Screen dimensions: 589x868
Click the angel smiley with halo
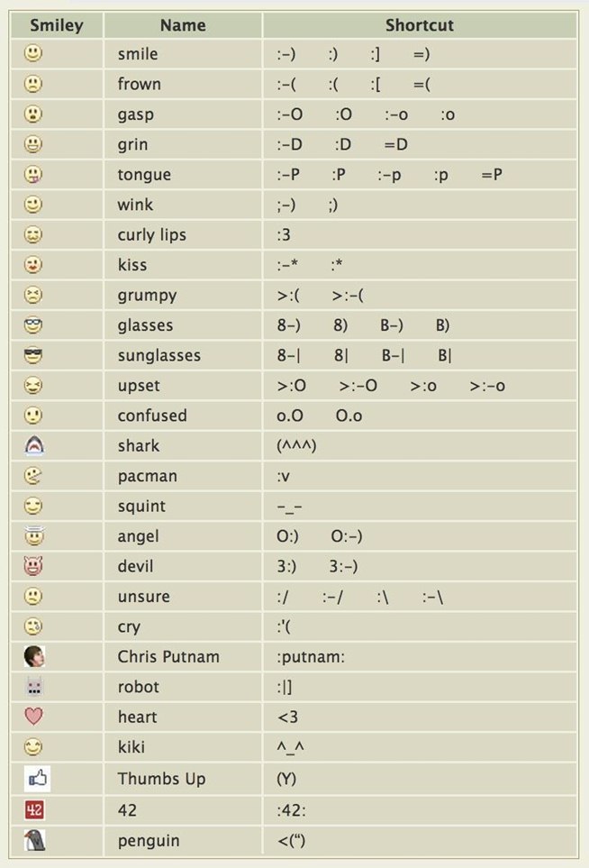click(x=34, y=535)
